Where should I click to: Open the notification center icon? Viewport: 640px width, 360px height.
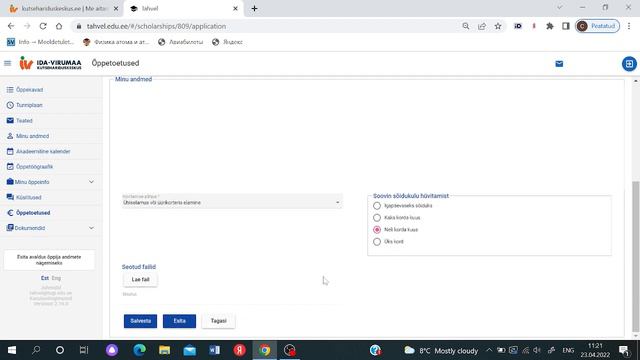pos(624,350)
